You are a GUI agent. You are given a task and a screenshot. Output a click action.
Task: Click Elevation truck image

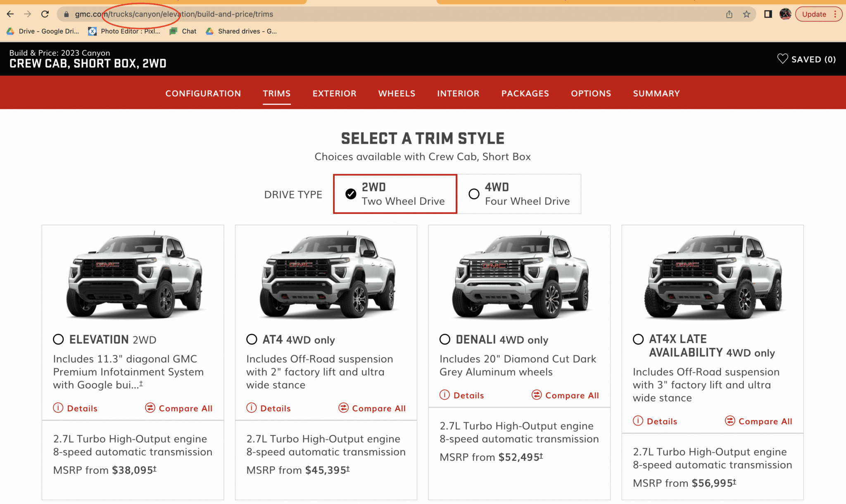pos(134,275)
